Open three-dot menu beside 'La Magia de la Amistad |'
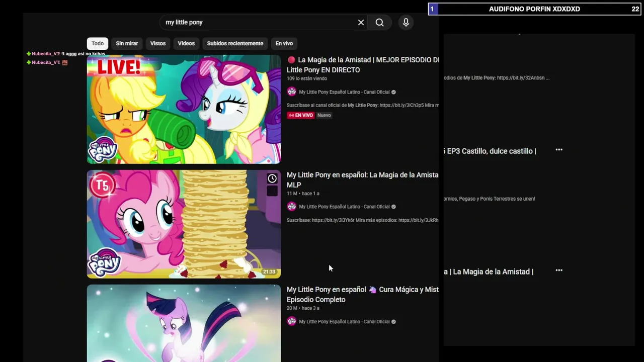The height and width of the screenshot is (362, 644). point(559,270)
